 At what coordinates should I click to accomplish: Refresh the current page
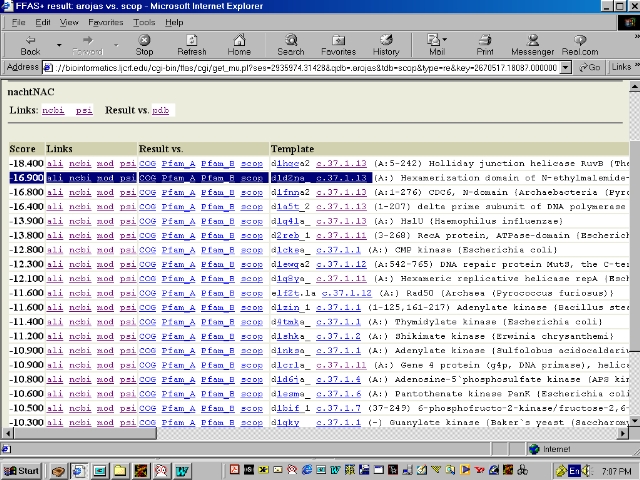(191, 44)
